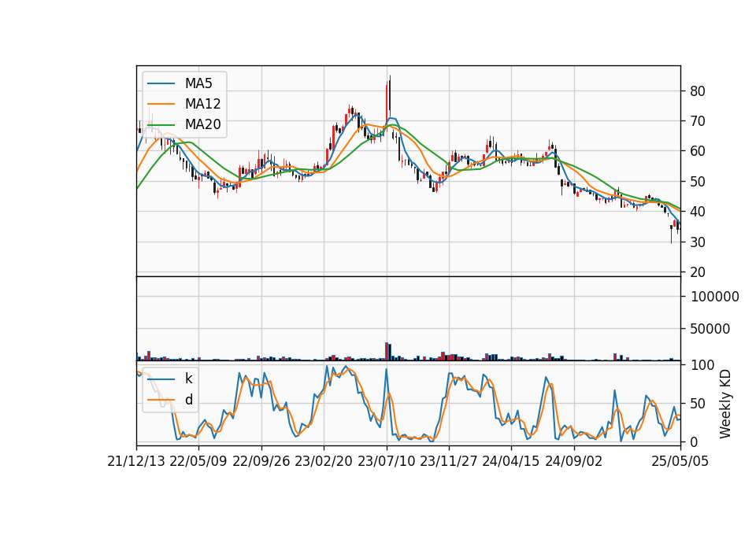Screen dimensions: 756x543
Task: Click the 24/04/15 date label
Action: pyautogui.click(x=511, y=462)
